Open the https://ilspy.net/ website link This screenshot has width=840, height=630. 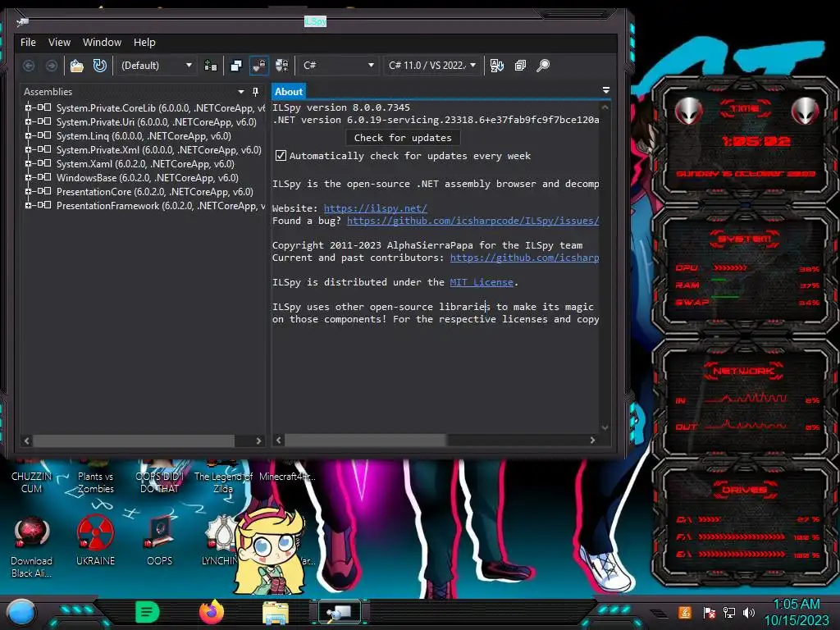pyautogui.click(x=375, y=208)
